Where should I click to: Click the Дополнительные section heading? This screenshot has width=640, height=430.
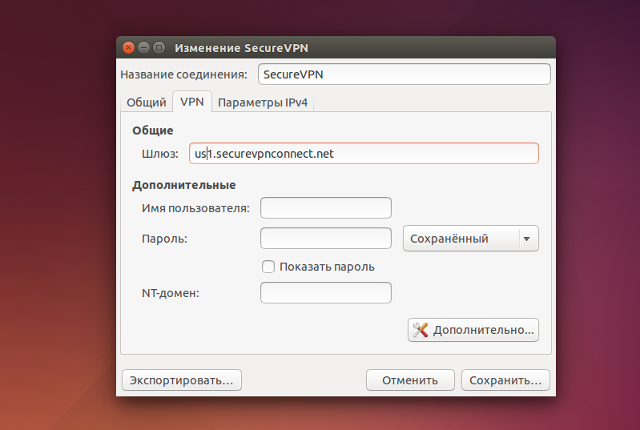click(184, 185)
